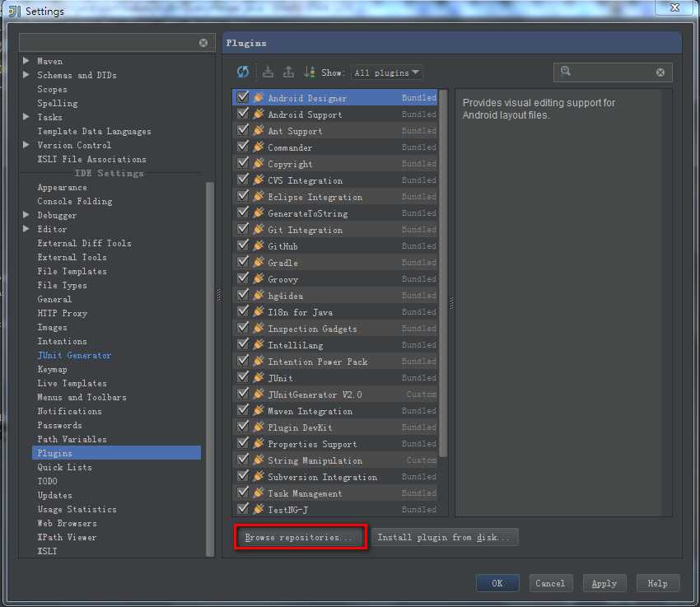
Task: Clear the plugin search field
Action: click(660, 72)
